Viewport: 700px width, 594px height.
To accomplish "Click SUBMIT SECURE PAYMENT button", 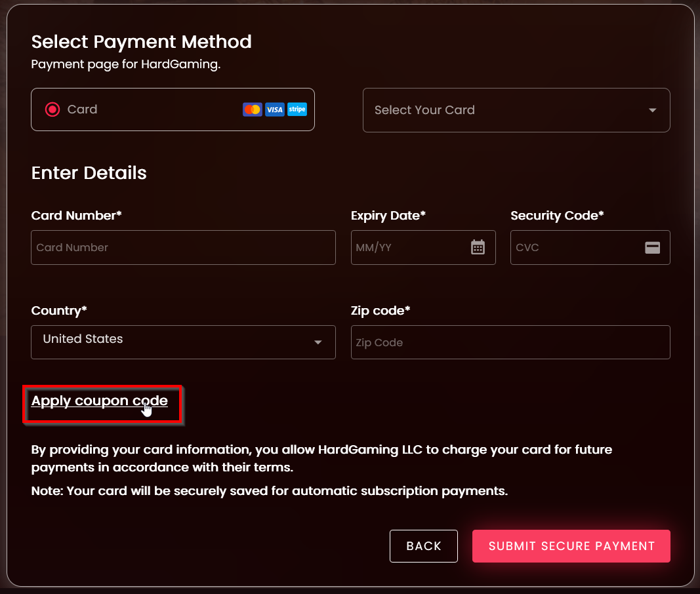I will (571, 546).
